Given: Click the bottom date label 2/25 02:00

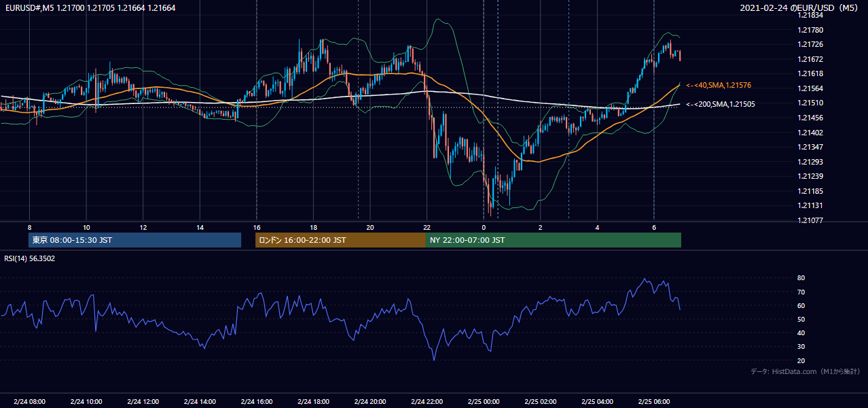Looking at the screenshot, I should pyautogui.click(x=541, y=402).
